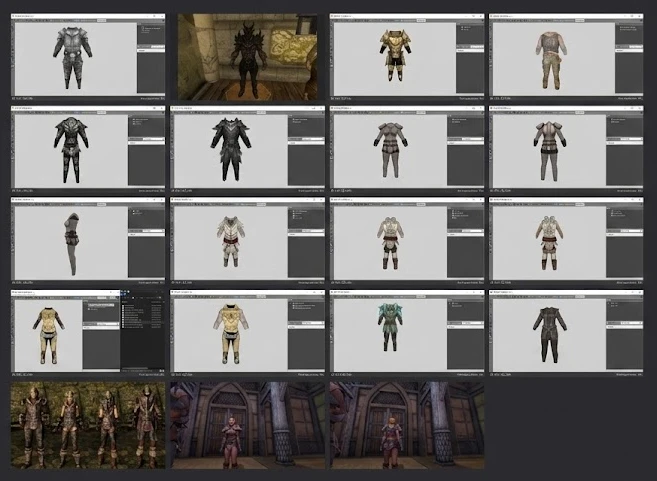Open the in-game spiky black Daedric armor screenshot
The image size is (657, 481).
point(247,57)
